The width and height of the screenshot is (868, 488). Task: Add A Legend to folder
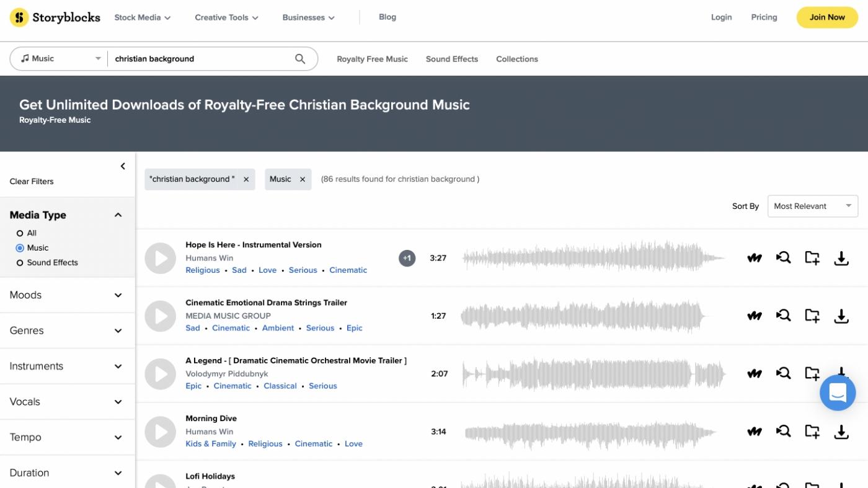click(812, 373)
